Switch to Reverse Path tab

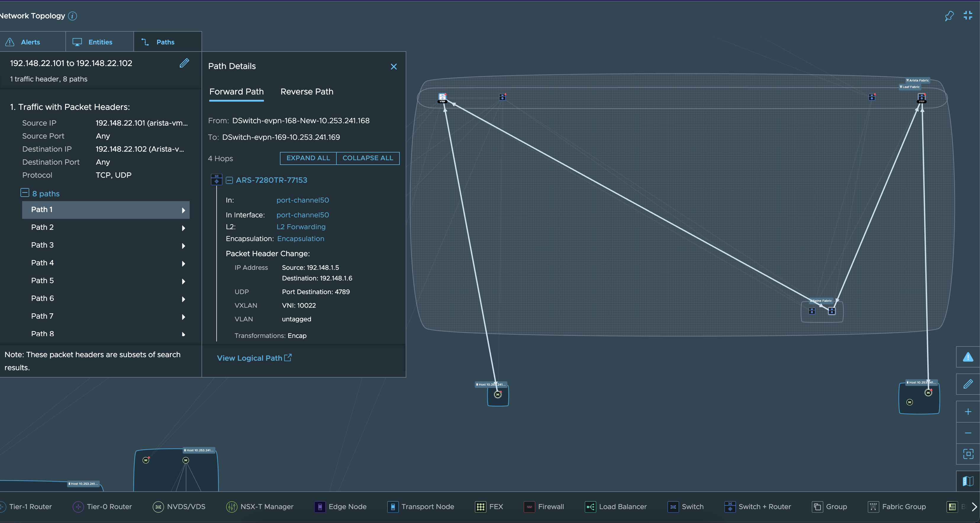pos(307,92)
